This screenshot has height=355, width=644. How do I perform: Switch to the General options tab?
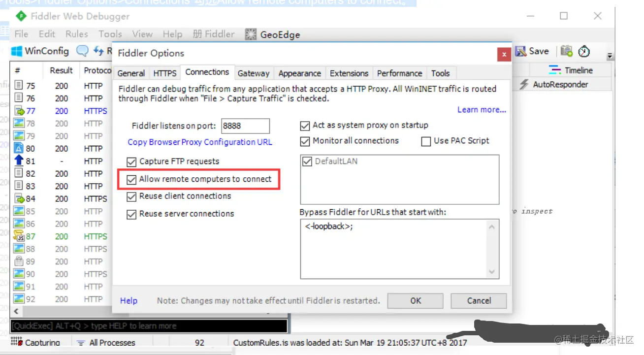point(131,73)
